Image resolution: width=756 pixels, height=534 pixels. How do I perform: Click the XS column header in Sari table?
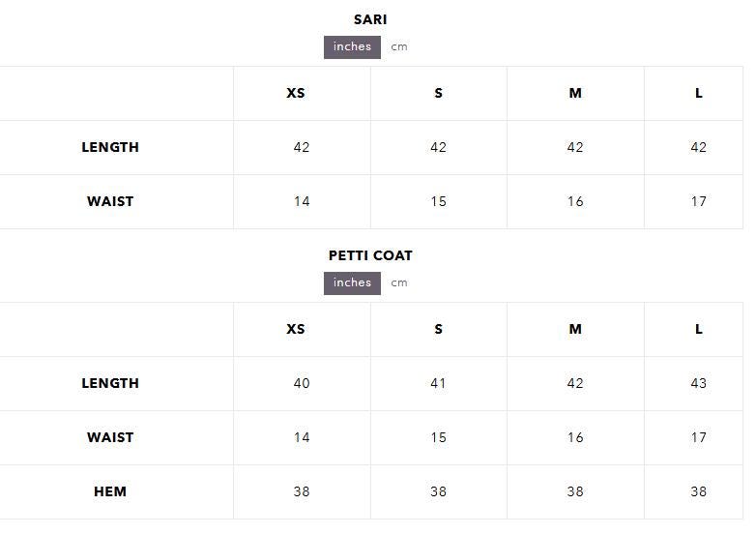pos(296,93)
